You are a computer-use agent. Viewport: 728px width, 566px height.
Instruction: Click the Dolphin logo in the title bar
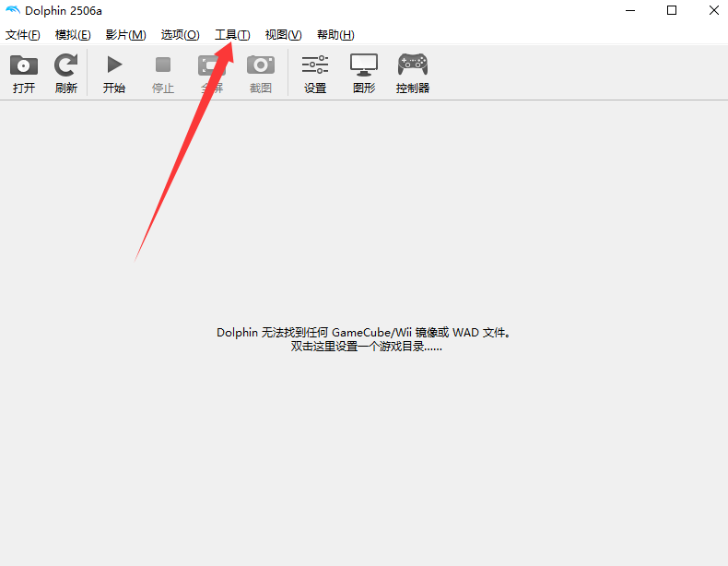pyautogui.click(x=13, y=10)
